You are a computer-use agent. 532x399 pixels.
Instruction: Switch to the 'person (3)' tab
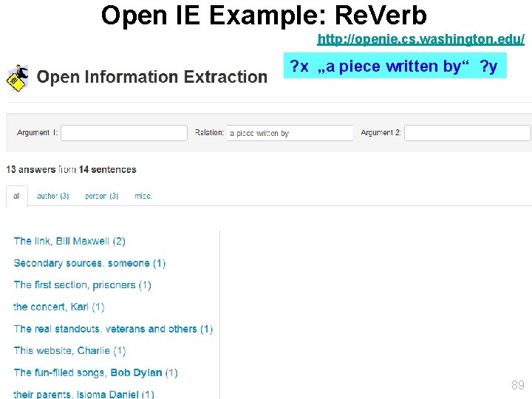tap(101, 196)
